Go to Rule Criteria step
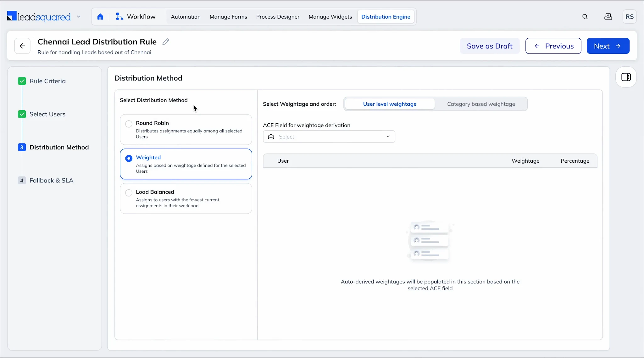 click(47, 81)
